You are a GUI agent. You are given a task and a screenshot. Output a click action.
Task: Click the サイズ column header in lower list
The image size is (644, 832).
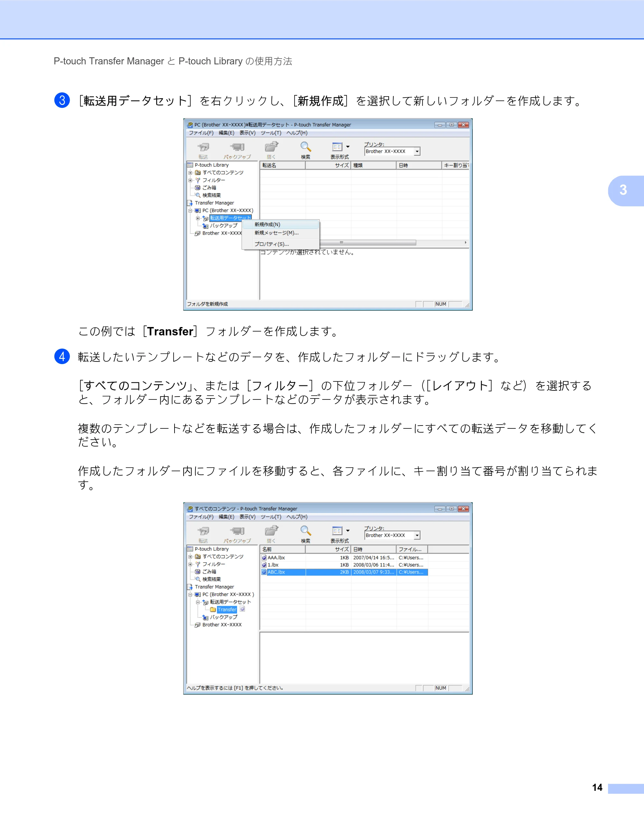[x=328, y=549]
